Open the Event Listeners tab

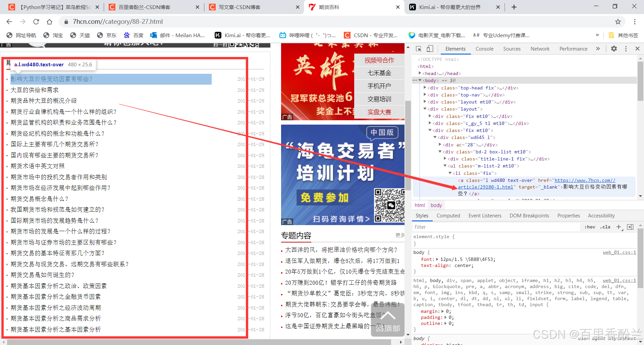pos(485,216)
